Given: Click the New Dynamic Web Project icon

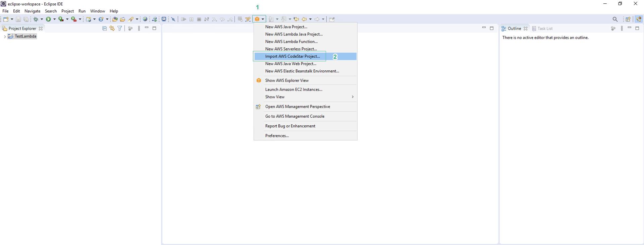Looking at the screenshot, I should click(x=89, y=19).
